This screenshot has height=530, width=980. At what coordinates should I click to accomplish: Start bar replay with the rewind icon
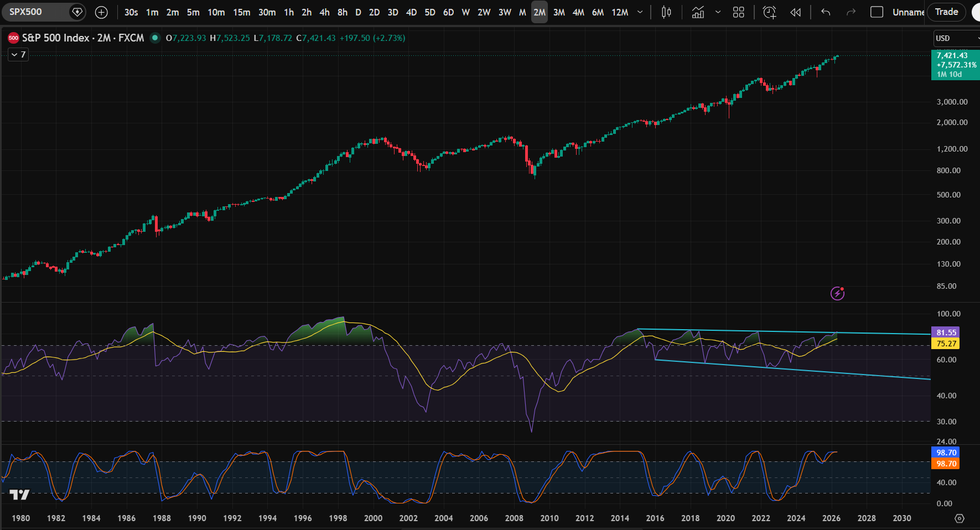(x=796, y=12)
